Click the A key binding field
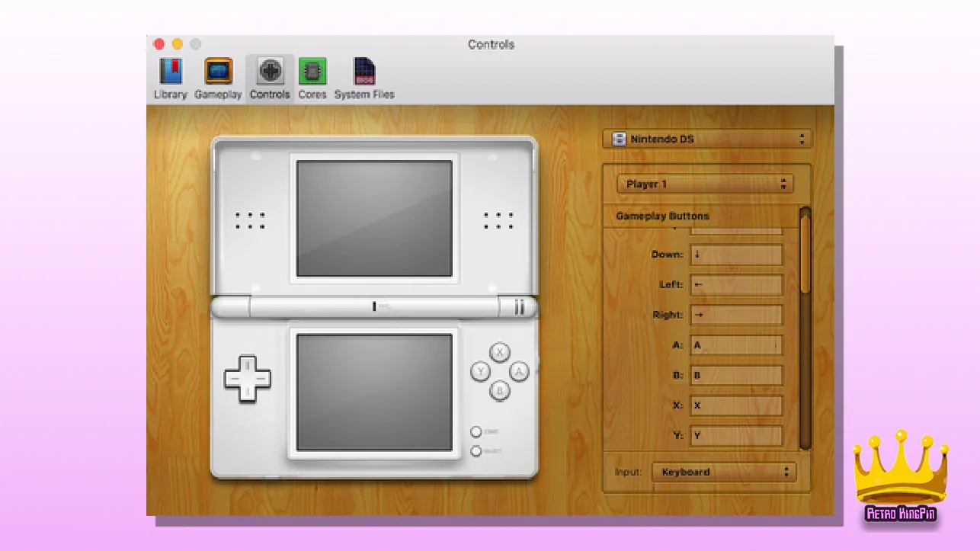The image size is (980, 551). click(x=737, y=345)
